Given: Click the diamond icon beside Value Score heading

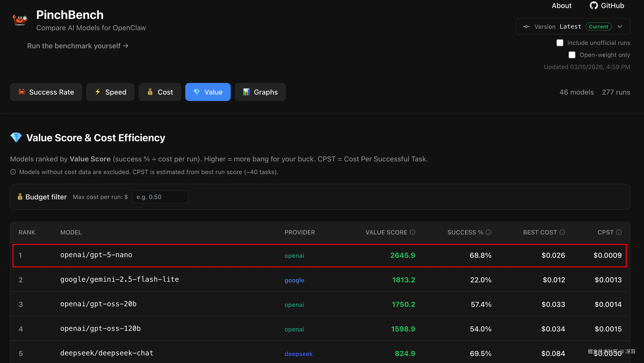Looking at the screenshot, I should click(16, 138).
